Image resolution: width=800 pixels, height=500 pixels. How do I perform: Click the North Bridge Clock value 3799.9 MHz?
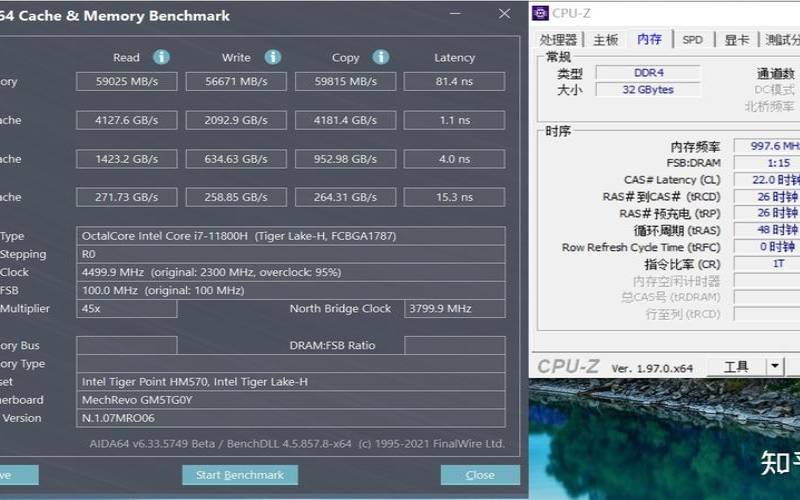click(x=455, y=309)
